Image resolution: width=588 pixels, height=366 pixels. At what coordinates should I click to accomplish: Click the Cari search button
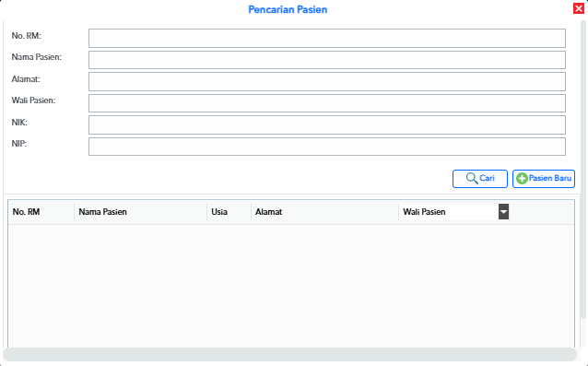coord(480,179)
